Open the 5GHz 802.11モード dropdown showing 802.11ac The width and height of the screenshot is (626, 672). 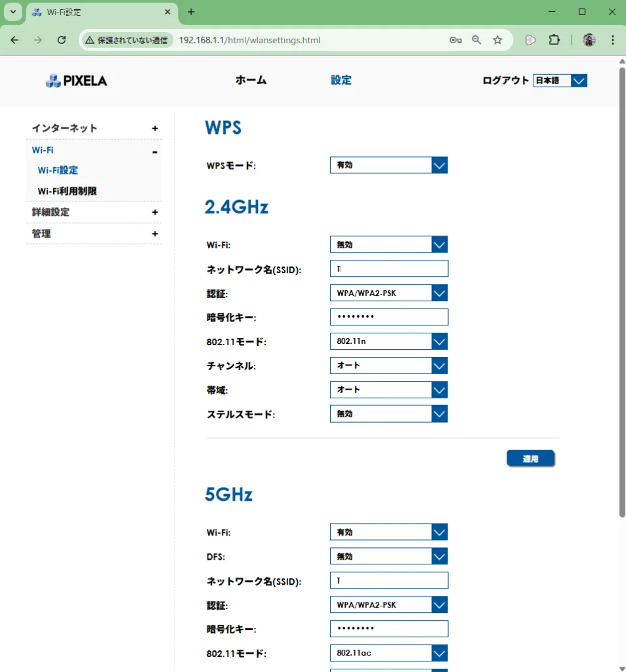tap(388, 653)
